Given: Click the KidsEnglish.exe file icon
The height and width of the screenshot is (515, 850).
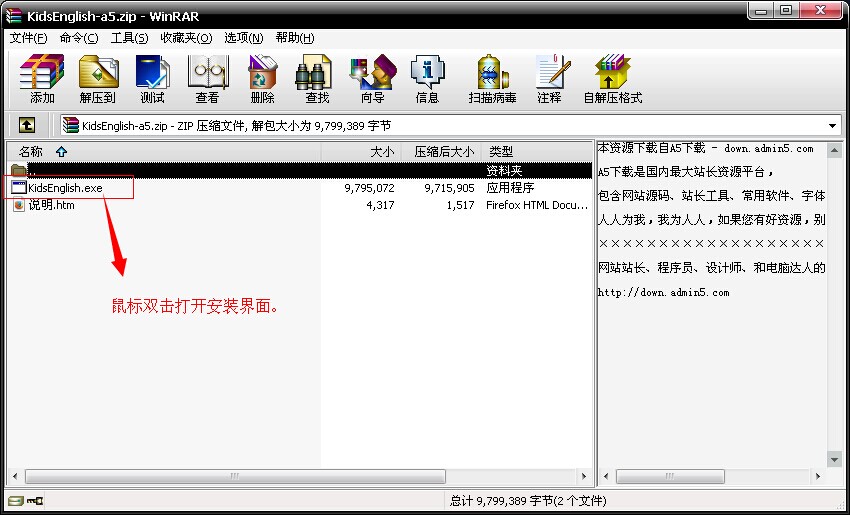Looking at the screenshot, I should pyautogui.click(x=19, y=188).
